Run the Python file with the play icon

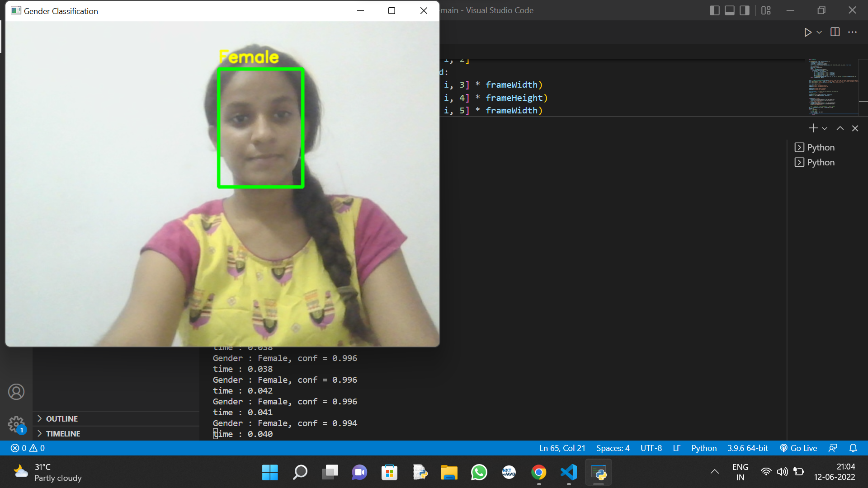[809, 32]
